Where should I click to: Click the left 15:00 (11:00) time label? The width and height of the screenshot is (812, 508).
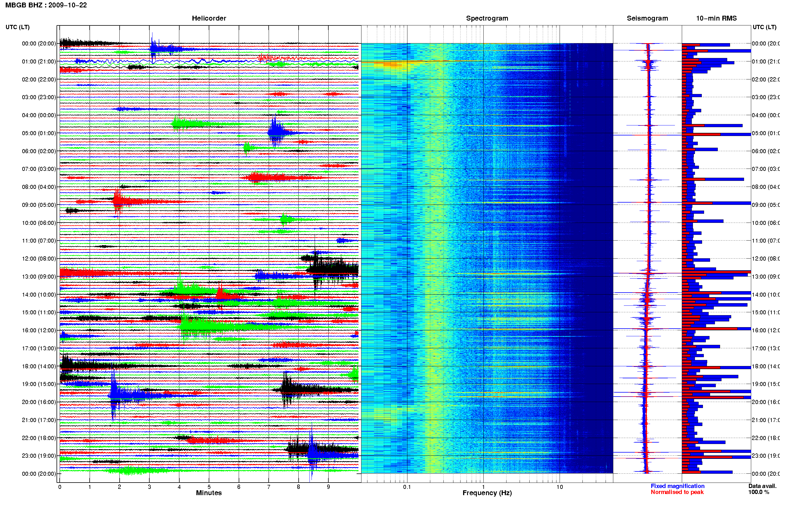(39, 312)
